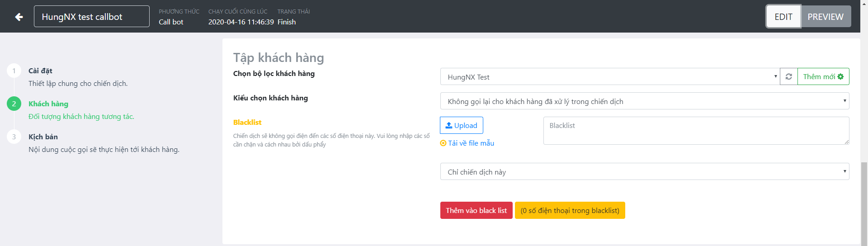868x246 pixels.
Task: Click the Blacklist text area
Action: [696, 131]
